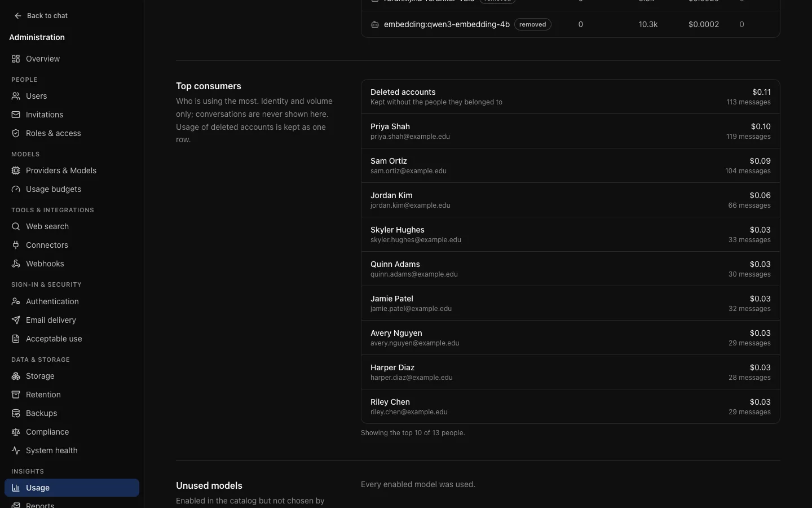Image resolution: width=812 pixels, height=508 pixels.
Task: Open Overview via its grid icon
Action: 16,59
